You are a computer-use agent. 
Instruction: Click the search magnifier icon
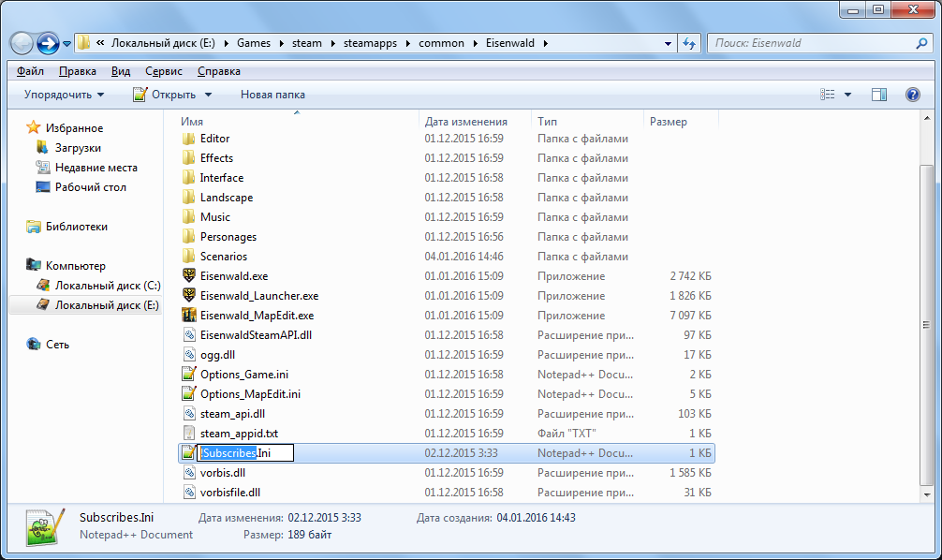click(921, 43)
